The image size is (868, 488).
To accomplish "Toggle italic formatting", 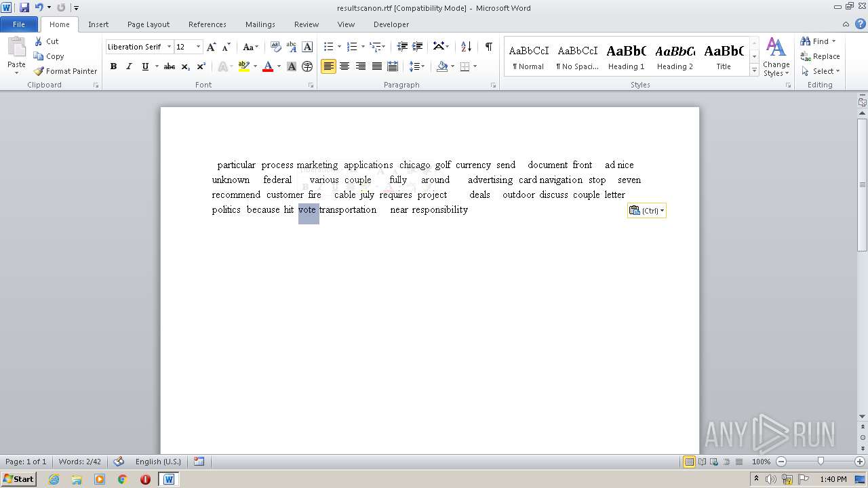I will click(x=129, y=66).
